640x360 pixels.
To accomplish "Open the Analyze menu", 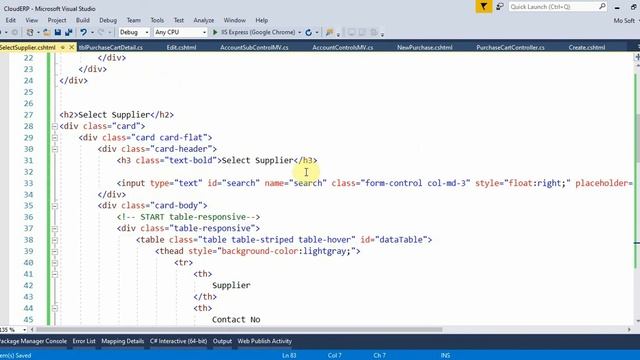I will pos(204,20).
